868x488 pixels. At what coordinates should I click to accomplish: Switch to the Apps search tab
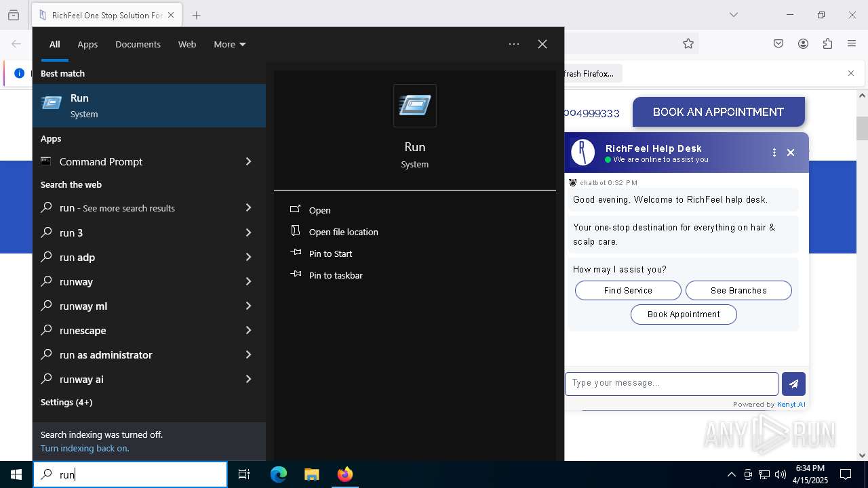87,44
